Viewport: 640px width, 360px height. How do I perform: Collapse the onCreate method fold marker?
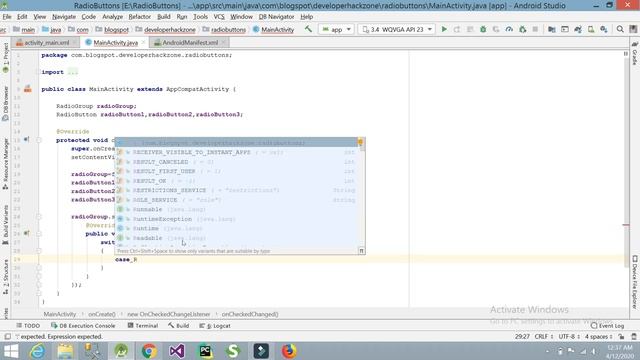tap(39, 140)
